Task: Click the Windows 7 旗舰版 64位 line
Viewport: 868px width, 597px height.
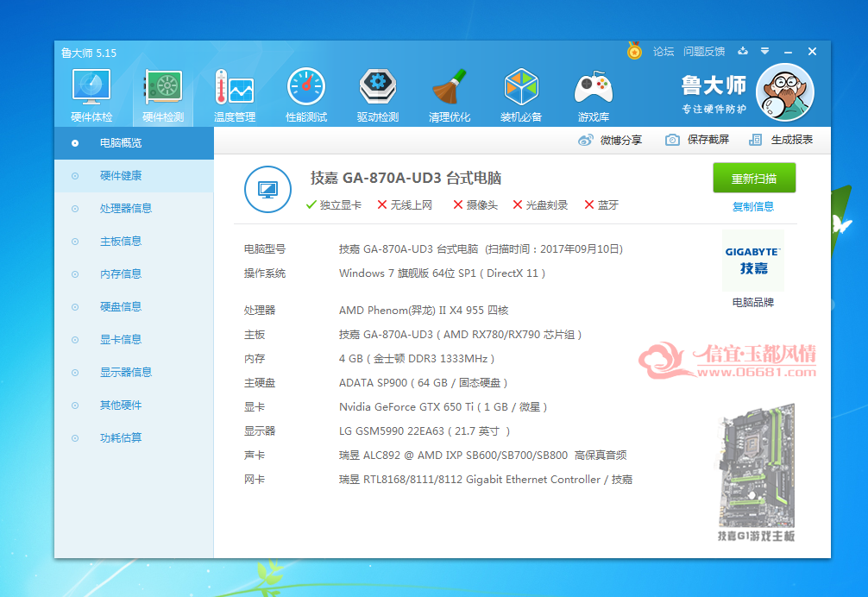Action: coord(442,273)
